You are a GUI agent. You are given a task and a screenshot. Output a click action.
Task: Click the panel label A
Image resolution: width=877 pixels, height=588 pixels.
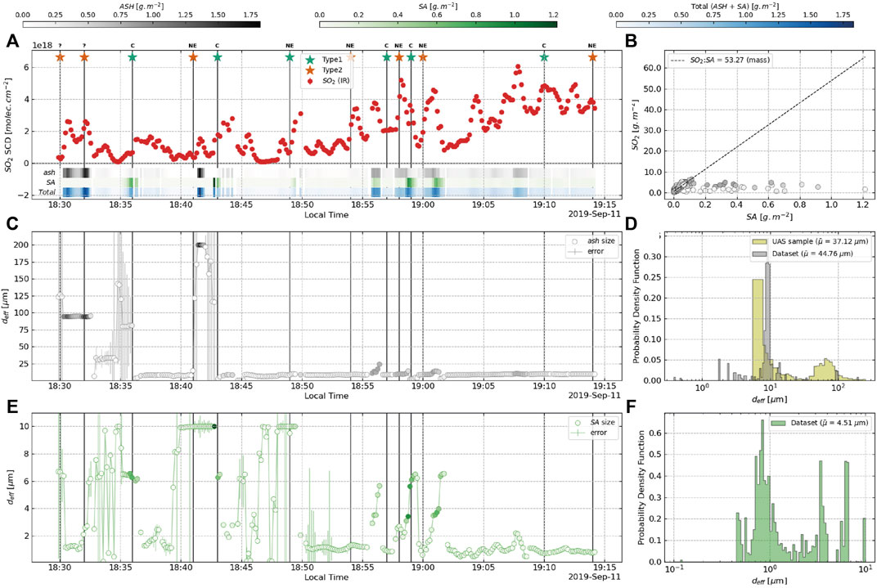tap(12, 42)
